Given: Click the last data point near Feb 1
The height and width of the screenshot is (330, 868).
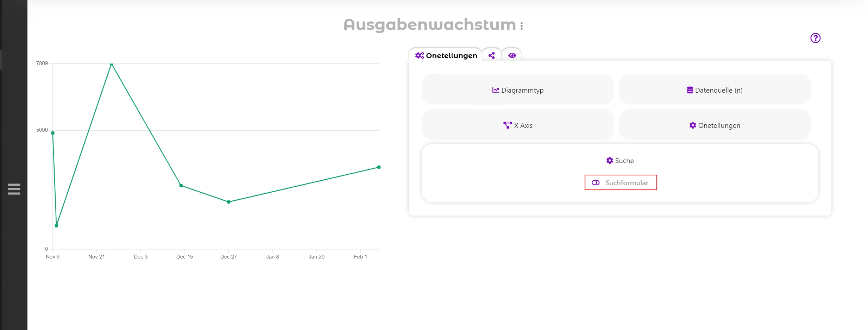Looking at the screenshot, I should click(x=379, y=167).
